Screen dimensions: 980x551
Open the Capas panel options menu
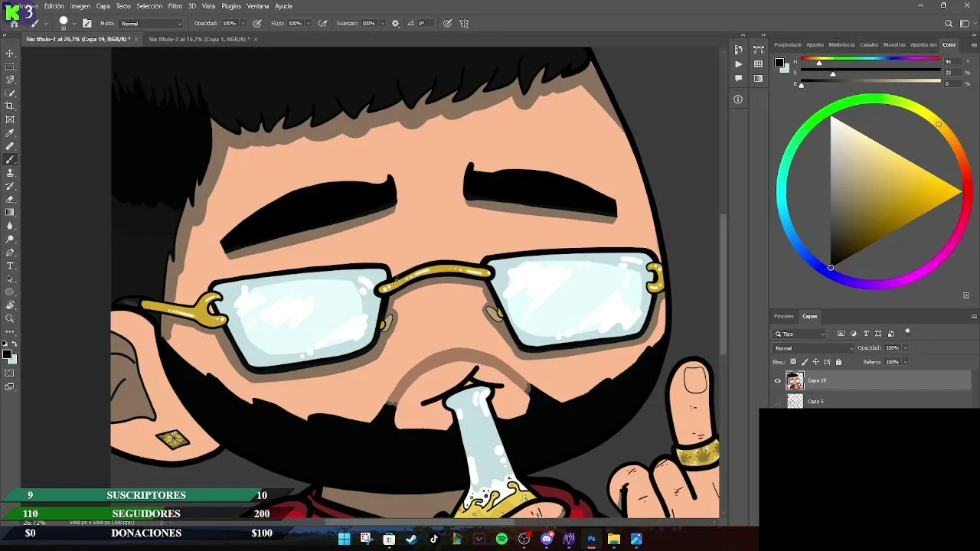[x=974, y=316]
